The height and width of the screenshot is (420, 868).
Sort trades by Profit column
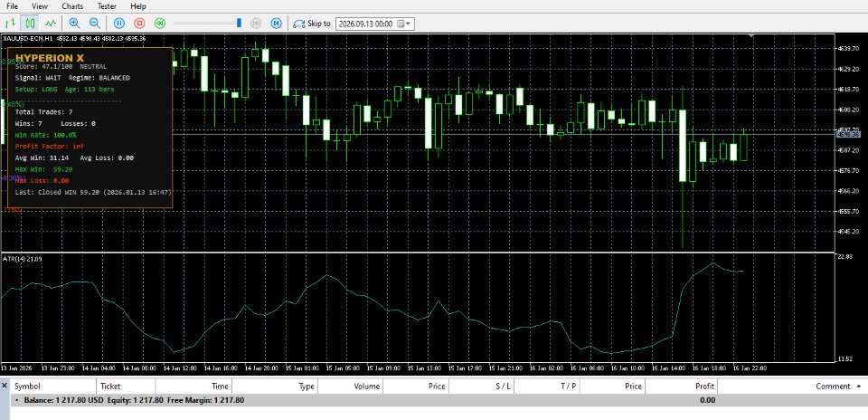pos(682,387)
